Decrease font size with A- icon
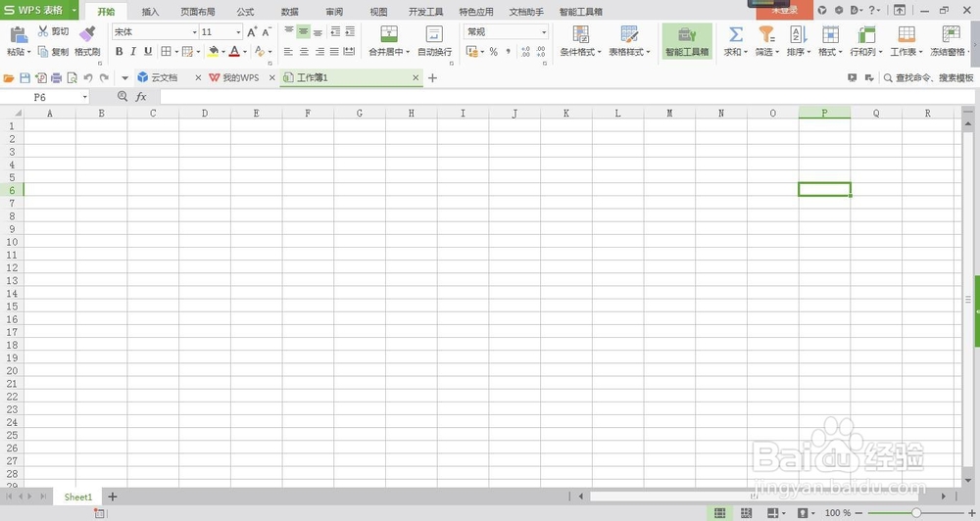This screenshot has width=980, height=521. (x=267, y=32)
